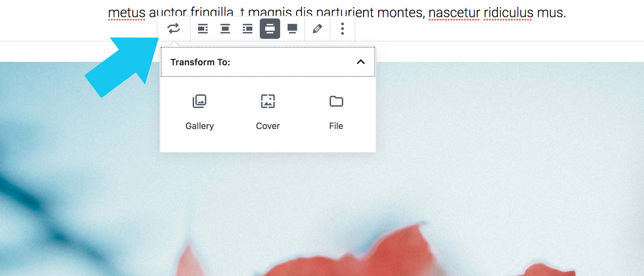Click the Cover block icon
This screenshot has width=644, height=276.
click(x=268, y=101)
